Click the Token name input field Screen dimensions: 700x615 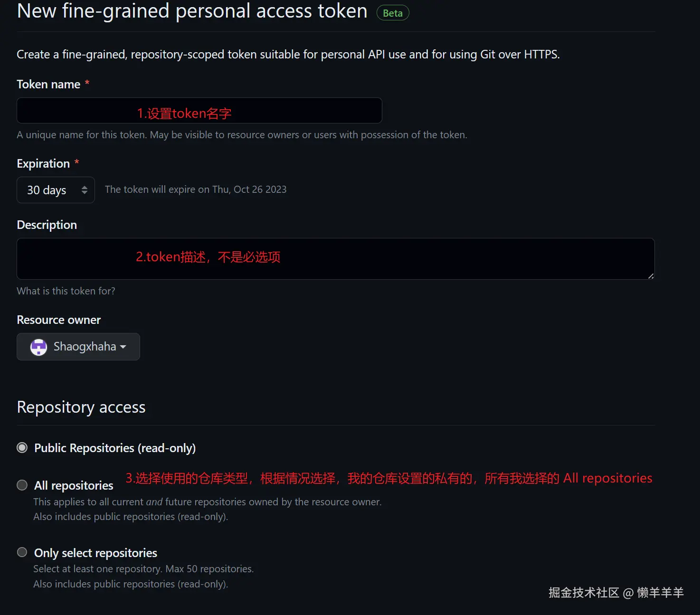coord(199,111)
